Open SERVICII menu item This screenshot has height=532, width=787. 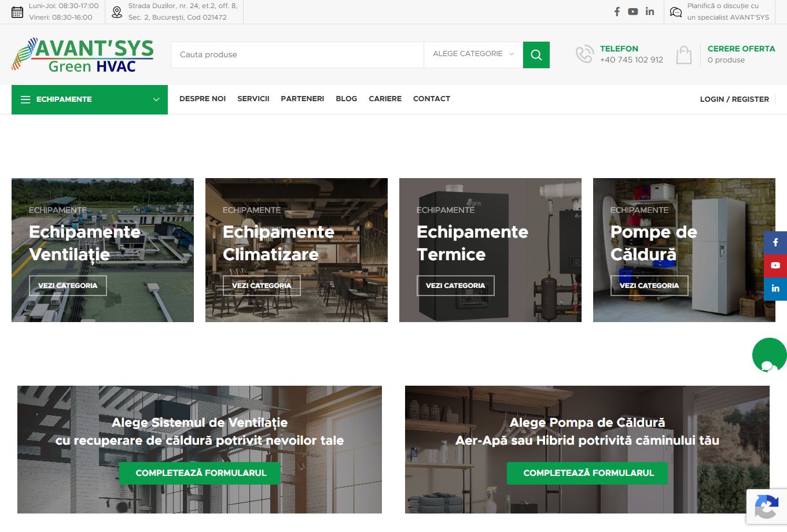pyautogui.click(x=253, y=99)
